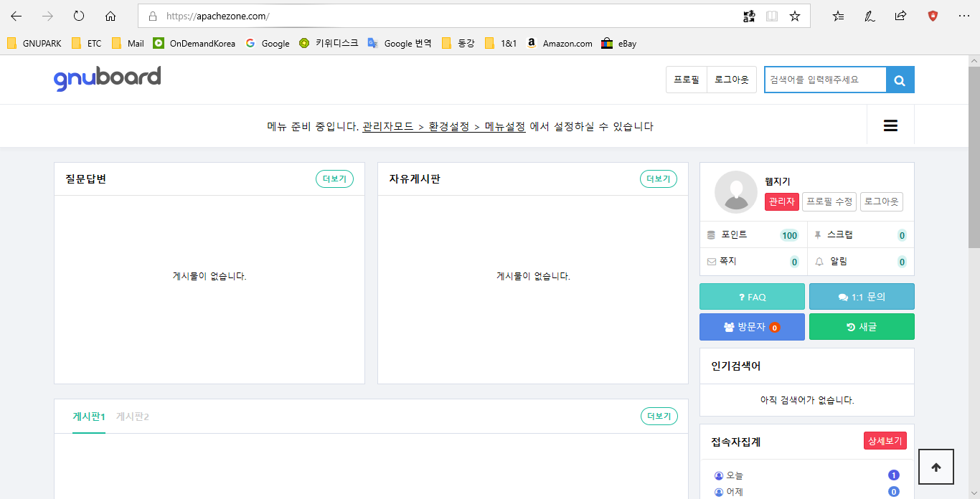Viewport: 980px width, 499px height.
Task: Click the user avatar image
Action: click(x=735, y=192)
